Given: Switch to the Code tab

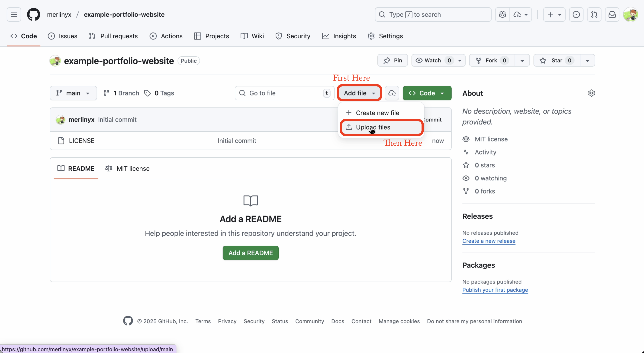Looking at the screenshot, I should [23, 36].
